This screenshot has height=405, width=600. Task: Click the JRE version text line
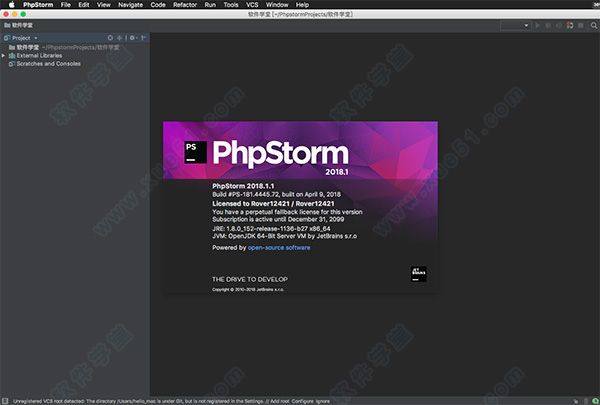pyautogui.click(x=271, y=229)
